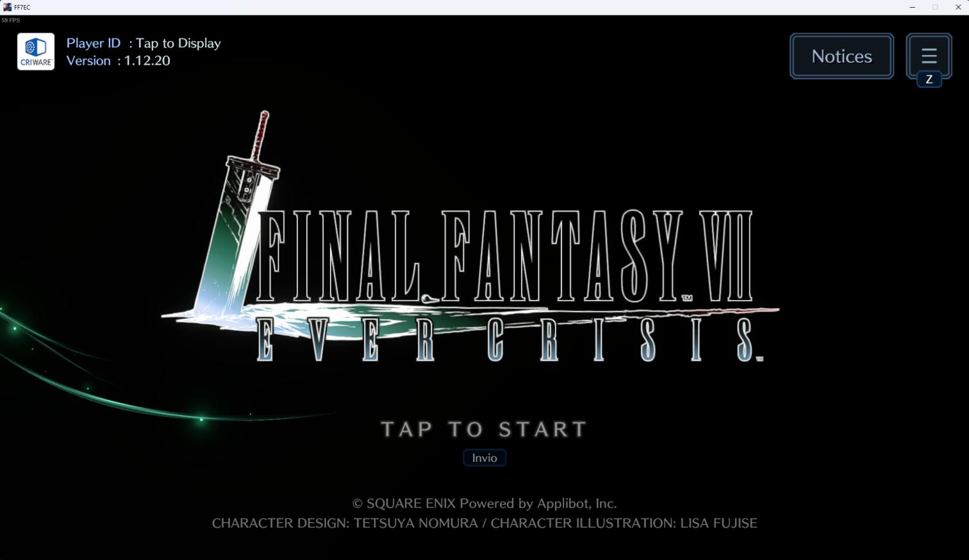
Task: Click the Tetsuya Nomura character design credit
Action: click(x=345, y=523)
